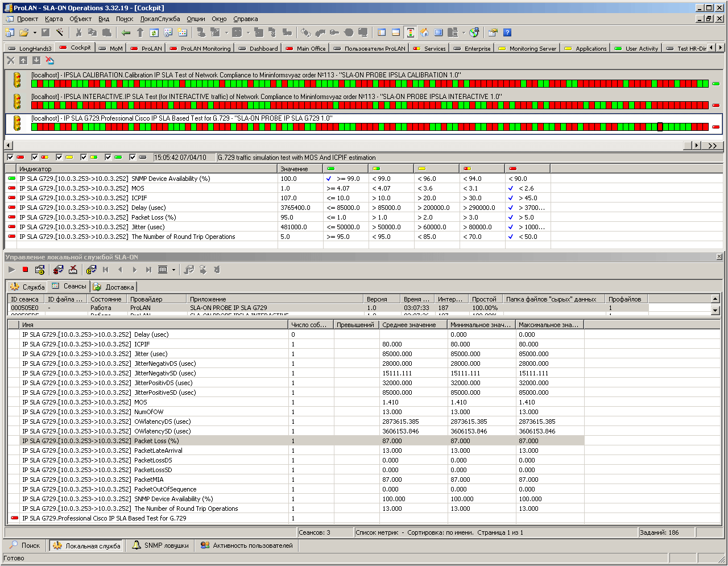Open help with the question mark icon
The image size is (728, 566).
507,32
